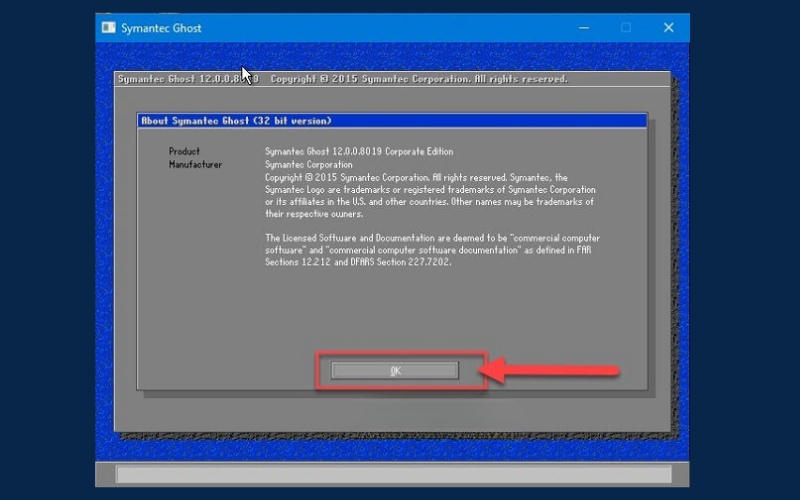Click the 'About Symantec Ghost (32 bit version)' title
This screenshot has width=800, height=500.
[236, 121]
